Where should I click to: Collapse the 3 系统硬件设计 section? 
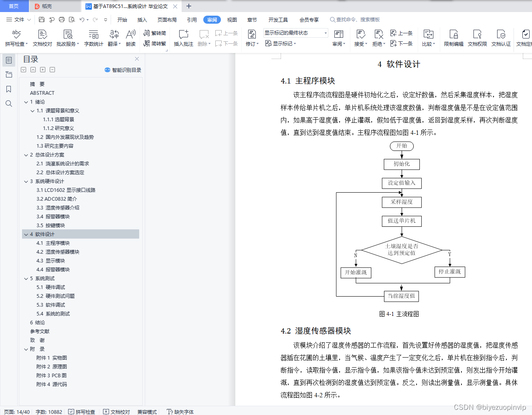click(26, 181)
